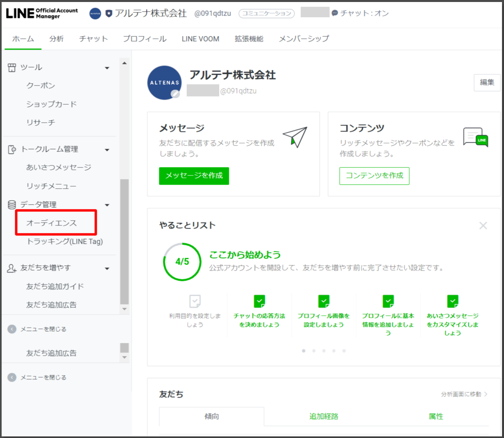Click the あいさつメッセージをカスタマイズ checked icon
This screenshot has height=438, width=504.
pyautogui.click(x=453, y=301)
